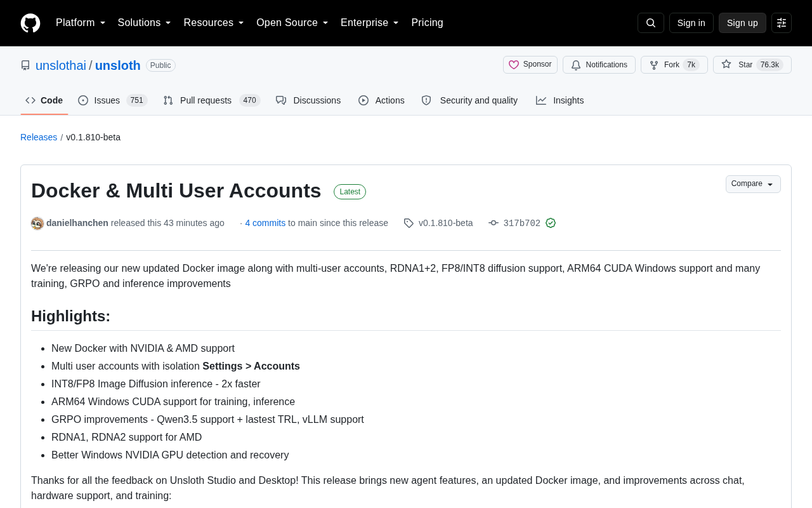
Task: Click the Sponsor heart icon
Action: click(x=514, y=65)
